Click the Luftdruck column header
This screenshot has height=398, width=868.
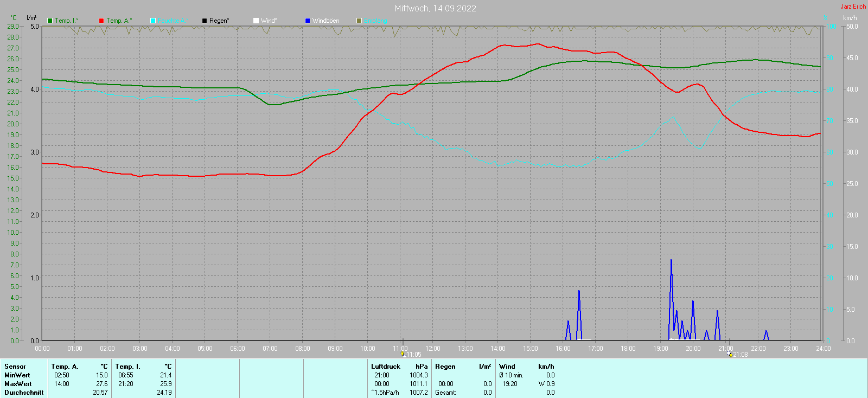(x=386, y=367)
